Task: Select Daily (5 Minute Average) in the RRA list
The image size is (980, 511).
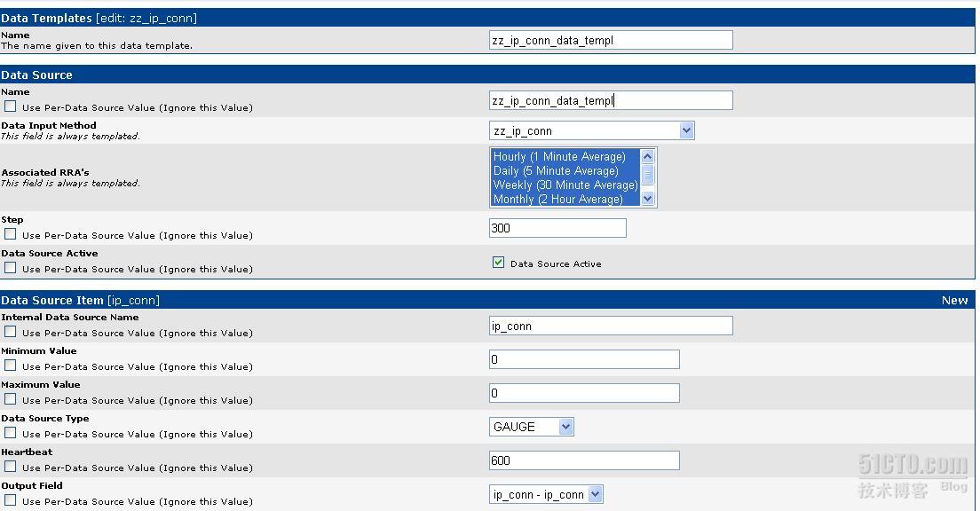Action: [x=565, y=170]
